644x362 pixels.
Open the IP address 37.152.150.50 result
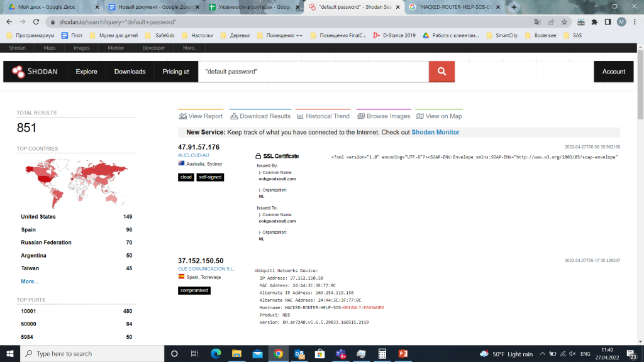coord(201,260)
